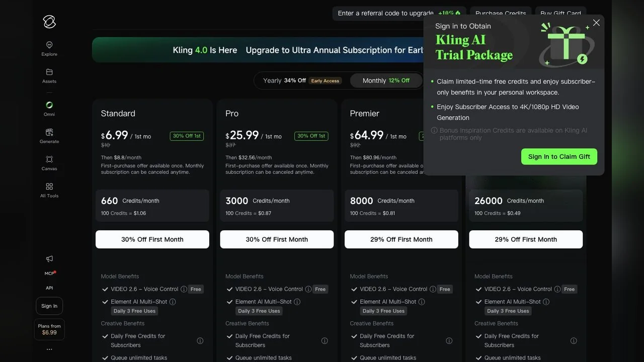Image resolution: width=644 pixels, height=362 pixels.
Task: Open Voice Control info in Standard plan
Action: 184,289
